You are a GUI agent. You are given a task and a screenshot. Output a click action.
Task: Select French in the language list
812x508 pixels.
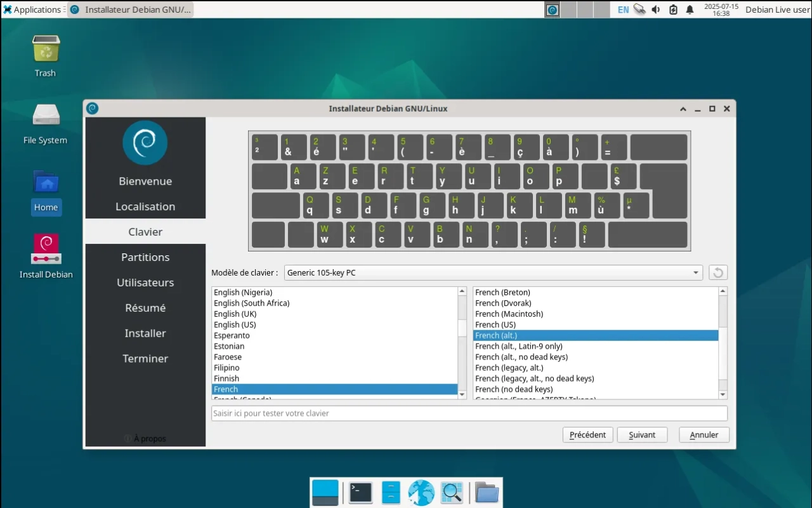(285, 389)
